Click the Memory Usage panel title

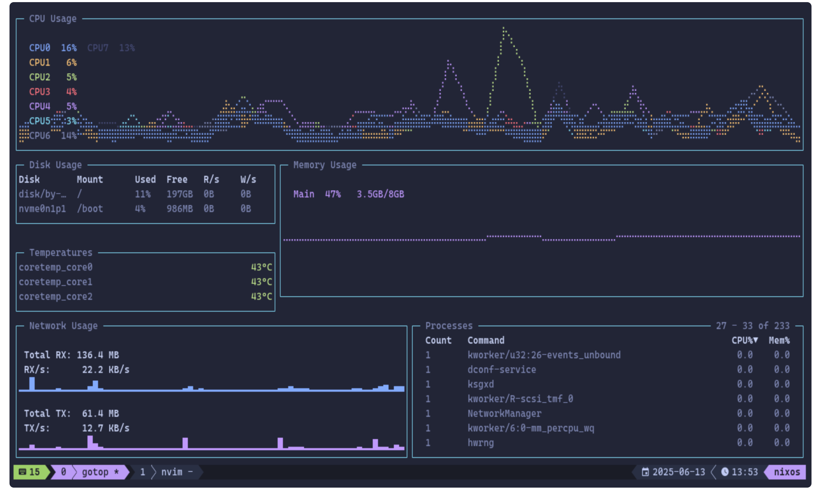[325, 165]
